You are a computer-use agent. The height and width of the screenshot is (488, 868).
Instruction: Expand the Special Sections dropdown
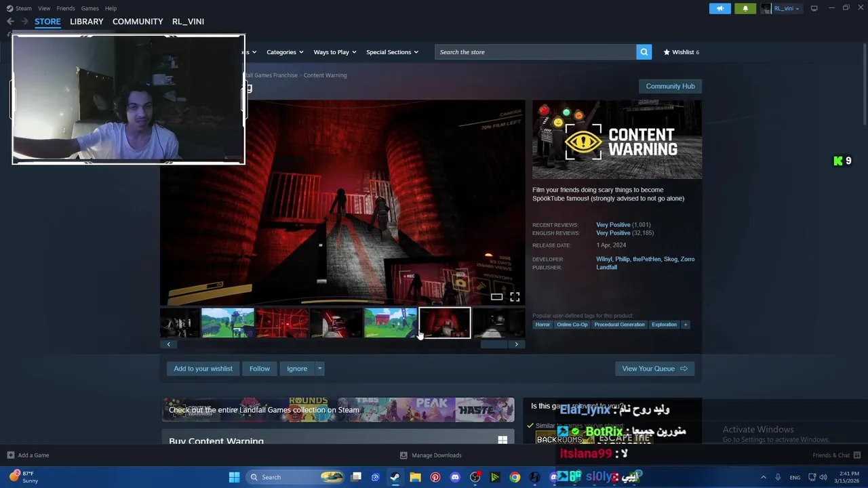click(393, 52)
